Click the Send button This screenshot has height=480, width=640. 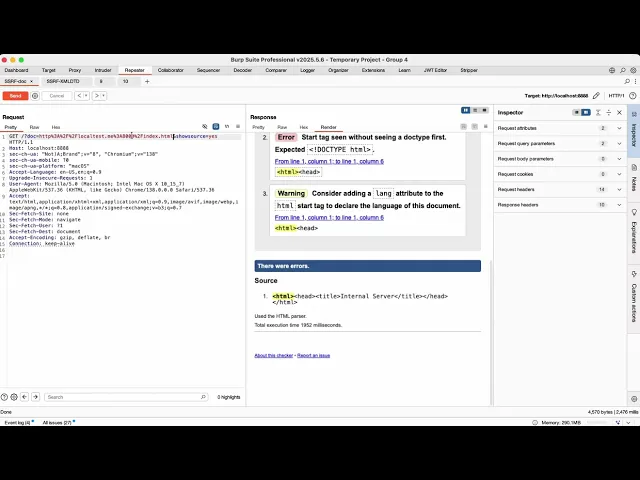tap(16, 96)
